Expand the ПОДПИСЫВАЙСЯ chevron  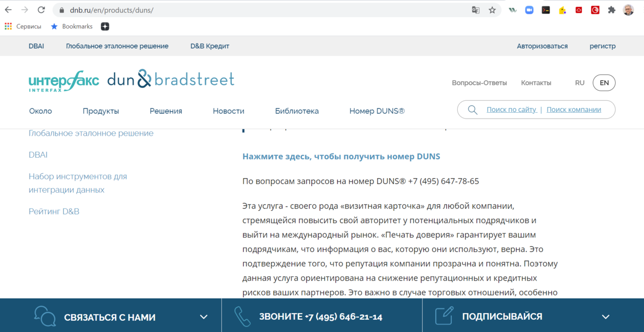(606, 317)
